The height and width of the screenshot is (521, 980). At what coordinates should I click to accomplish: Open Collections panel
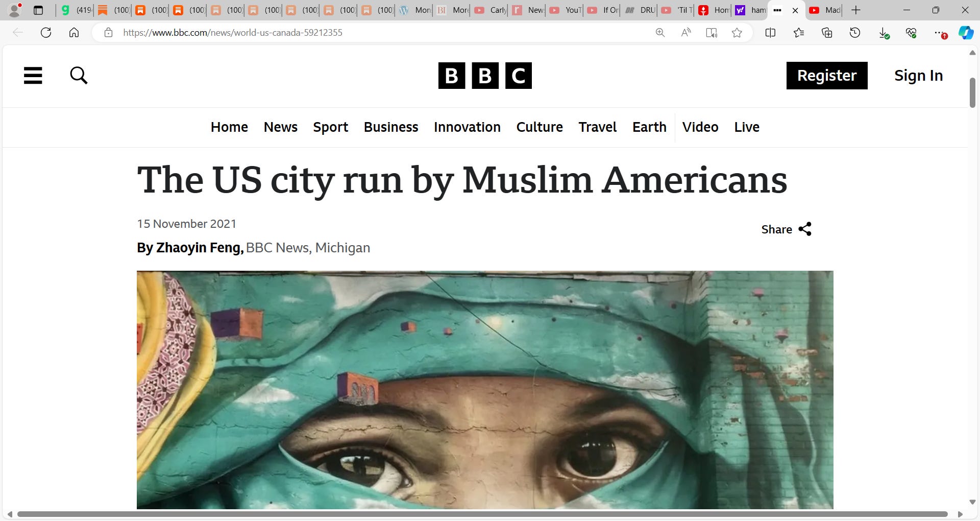pyautogui.click(x=827, y=33)
